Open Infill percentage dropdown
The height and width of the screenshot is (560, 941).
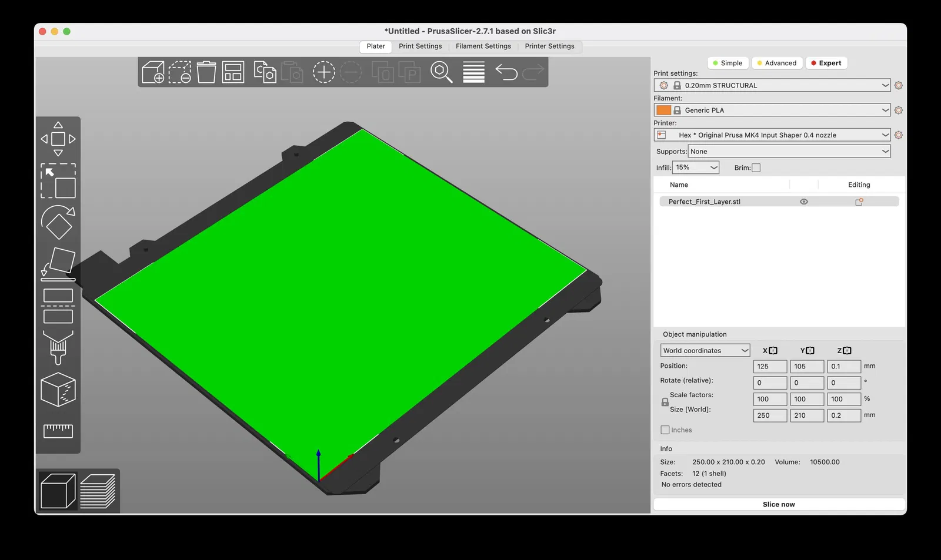click(696, 167)
